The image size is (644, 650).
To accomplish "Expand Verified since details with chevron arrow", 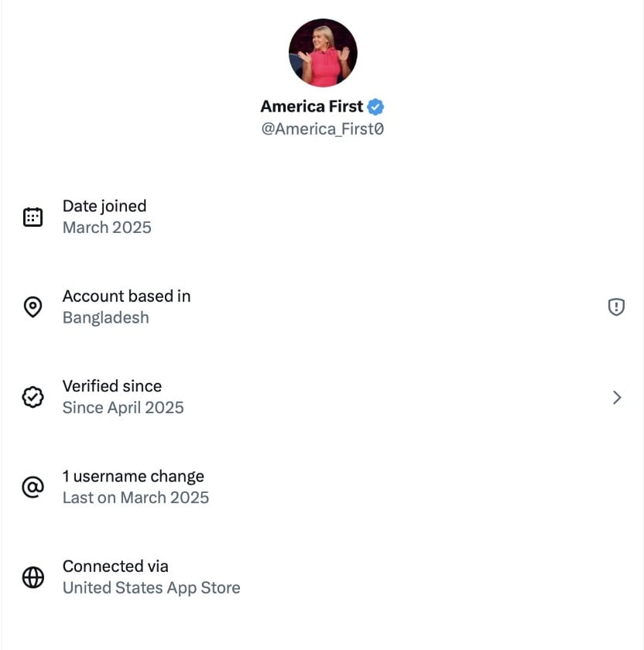I will (x=617, y=397).
